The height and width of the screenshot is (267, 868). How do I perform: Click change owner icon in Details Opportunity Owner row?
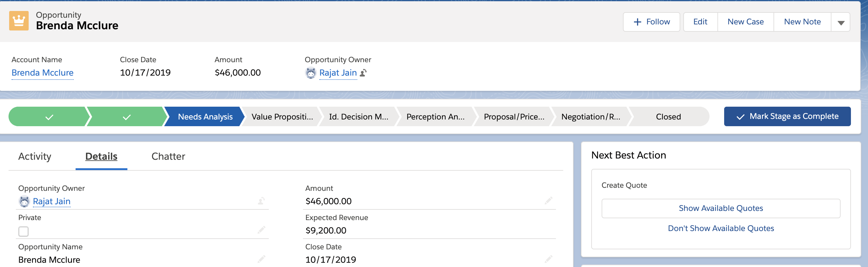[261, 201]
